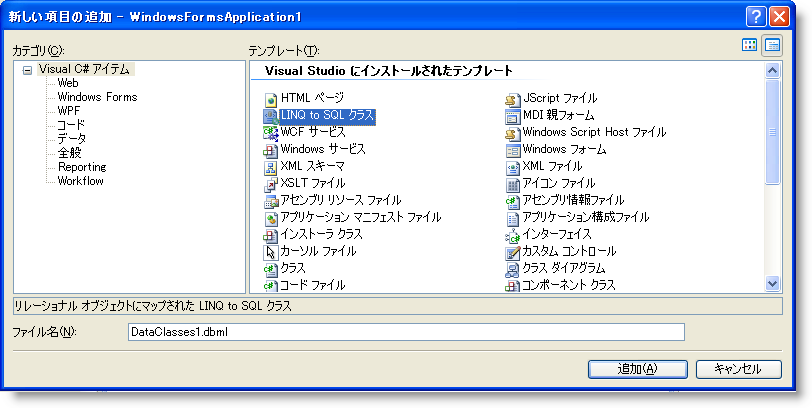The height and width of the screenshot is (408, 812).
Task: Choose the アセンブリ情報ファイル icon
Action: click(513, 202)
